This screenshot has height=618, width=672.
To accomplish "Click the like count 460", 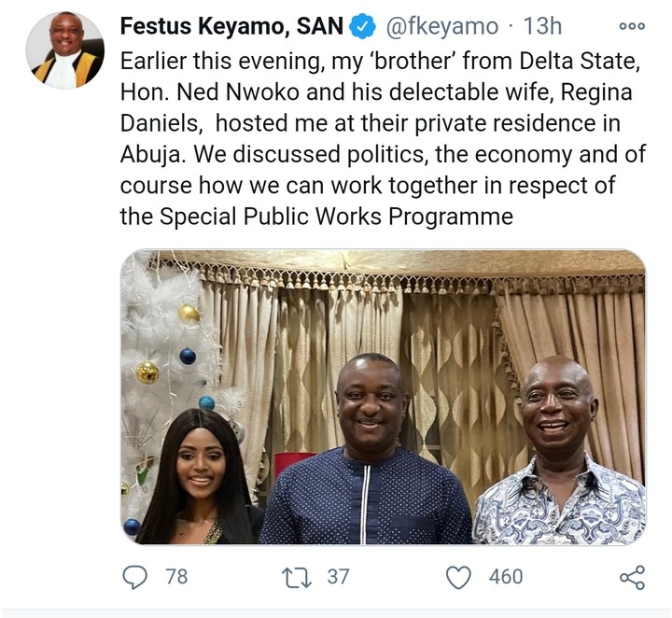I will [506, 577].
